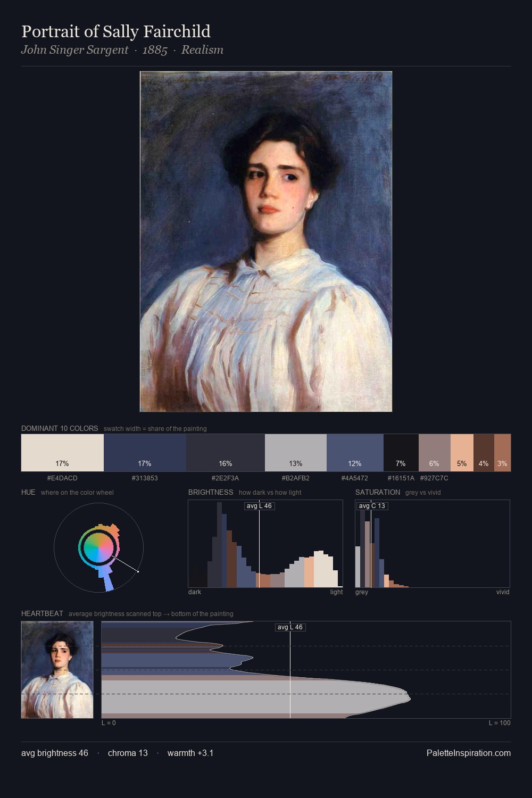The width and height of the screenshot is (532, 798).
Task: Click the 'vivid' axis label
Action: pyautogui.click(x=503, y=592)
